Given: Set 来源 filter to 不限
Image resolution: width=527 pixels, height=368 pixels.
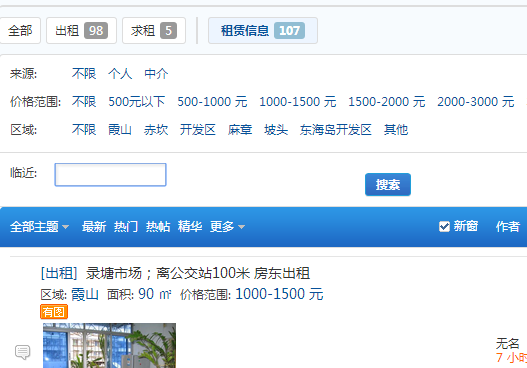Looking at the screenshot, I should pos(84,74).
